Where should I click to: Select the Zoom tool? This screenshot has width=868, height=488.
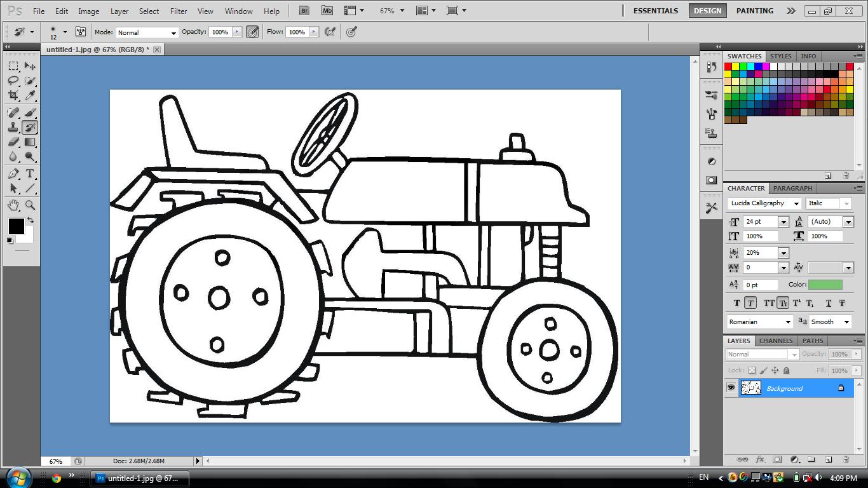pyautogui.click(x=30, y=205)
